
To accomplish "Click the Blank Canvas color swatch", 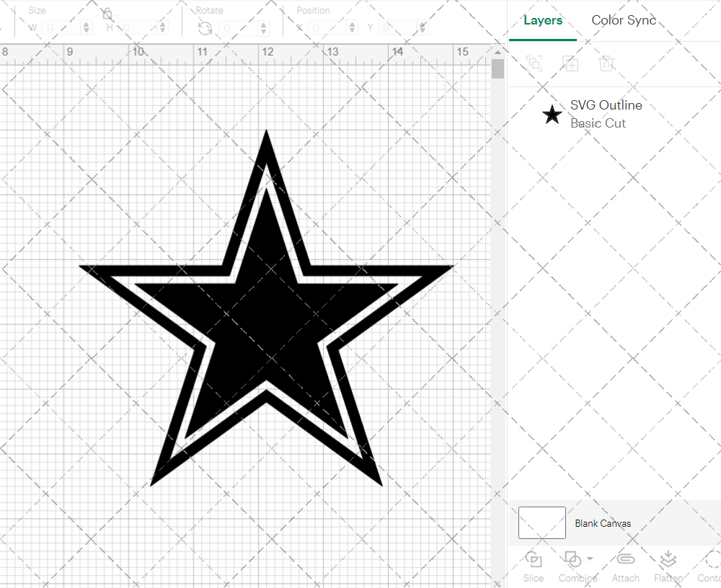I will (541, 523).
